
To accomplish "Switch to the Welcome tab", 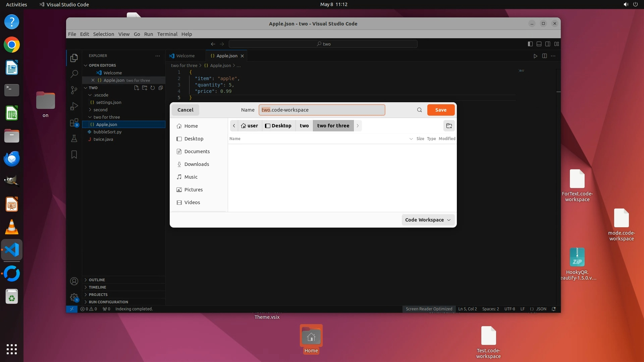I will [185, 56].
